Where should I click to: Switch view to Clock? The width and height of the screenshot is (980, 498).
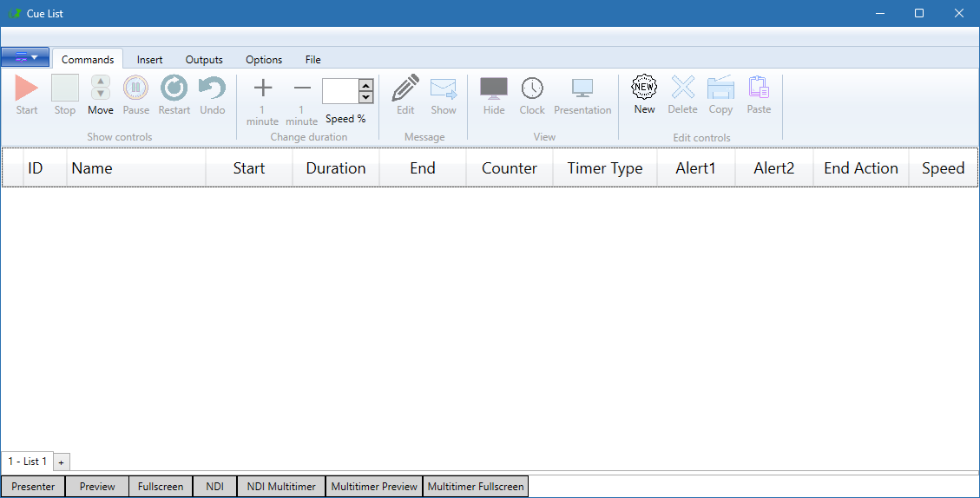(x=532, y=95)
